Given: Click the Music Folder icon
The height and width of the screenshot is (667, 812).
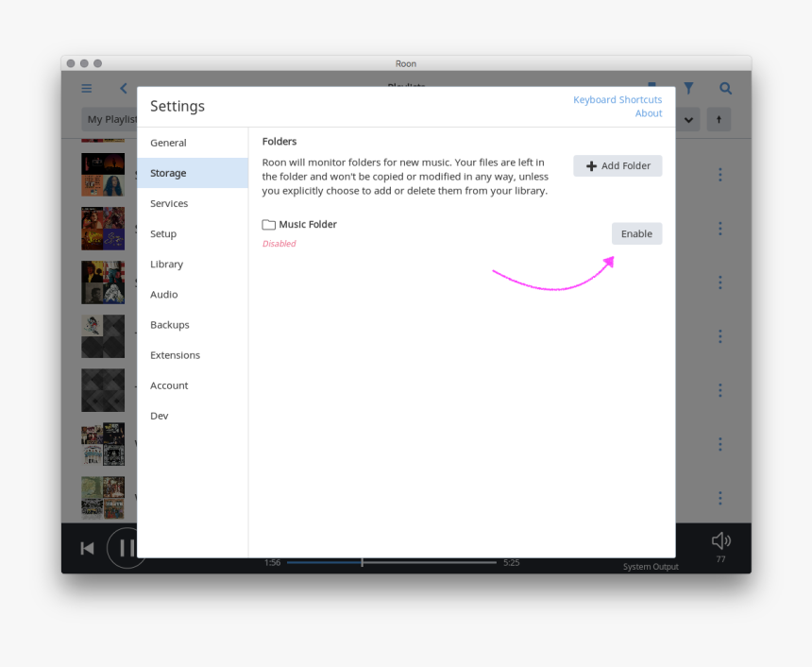Looking at the screenshot, I should [268, 225].
